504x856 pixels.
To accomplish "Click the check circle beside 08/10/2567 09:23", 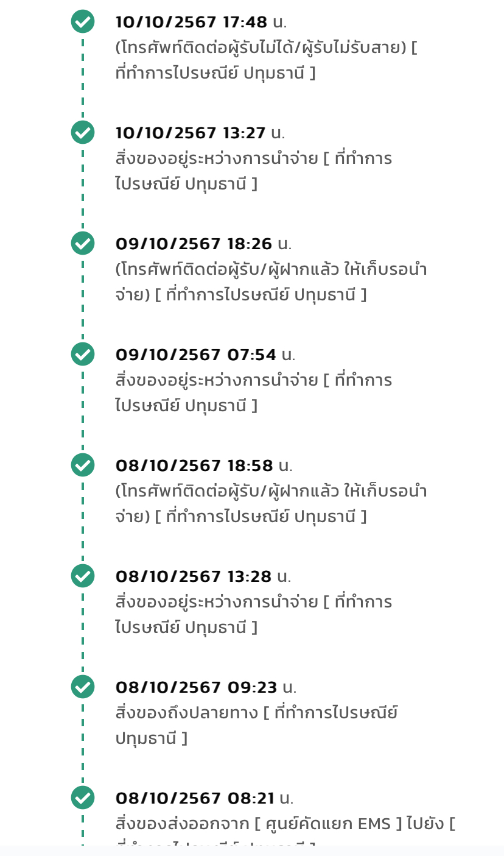I will pyautogui.click(x=83, y=687).
